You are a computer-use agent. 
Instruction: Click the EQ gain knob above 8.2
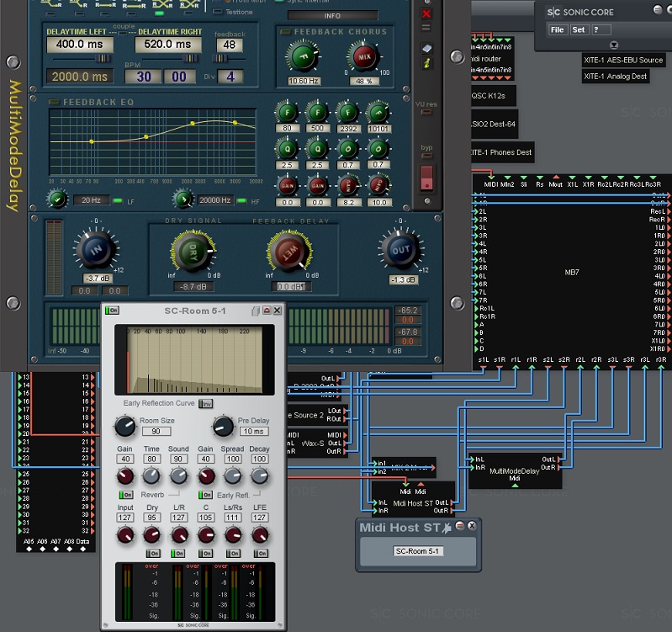[x=347, y=185]
